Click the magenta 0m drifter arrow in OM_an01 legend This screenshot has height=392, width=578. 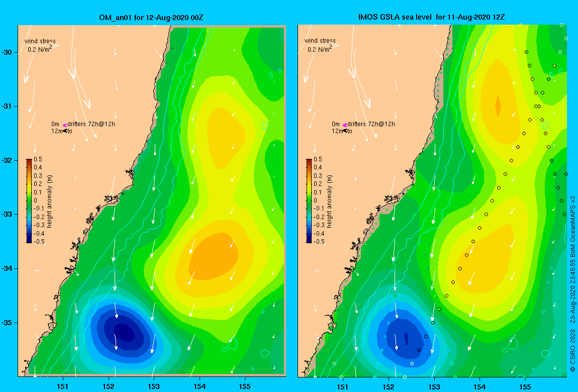[x=64, y=125]
